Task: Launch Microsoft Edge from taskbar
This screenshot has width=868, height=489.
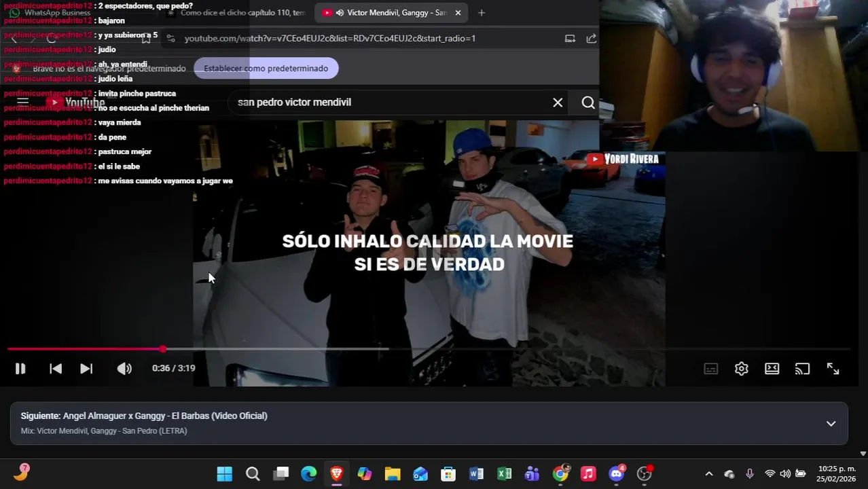Action: point(309,474)
